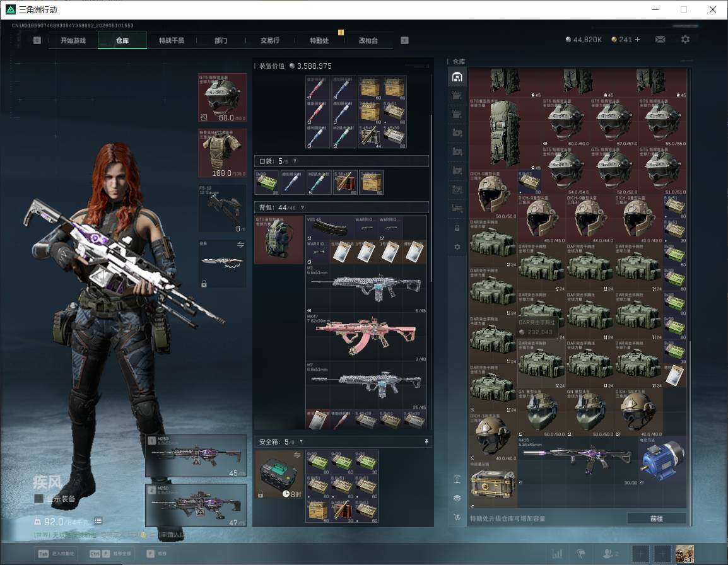
Task: Select the equipped GT5 helmet slot
Action: tap(223, 98)
